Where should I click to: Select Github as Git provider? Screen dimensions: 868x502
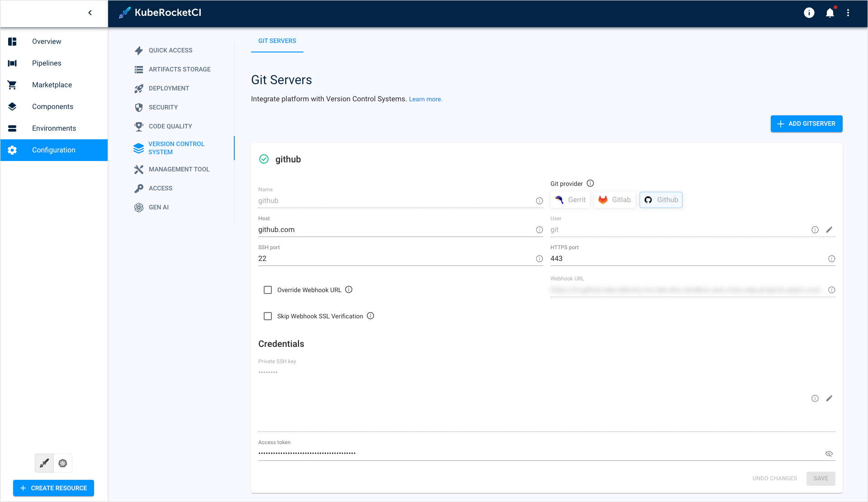click(x=661, y=200)
